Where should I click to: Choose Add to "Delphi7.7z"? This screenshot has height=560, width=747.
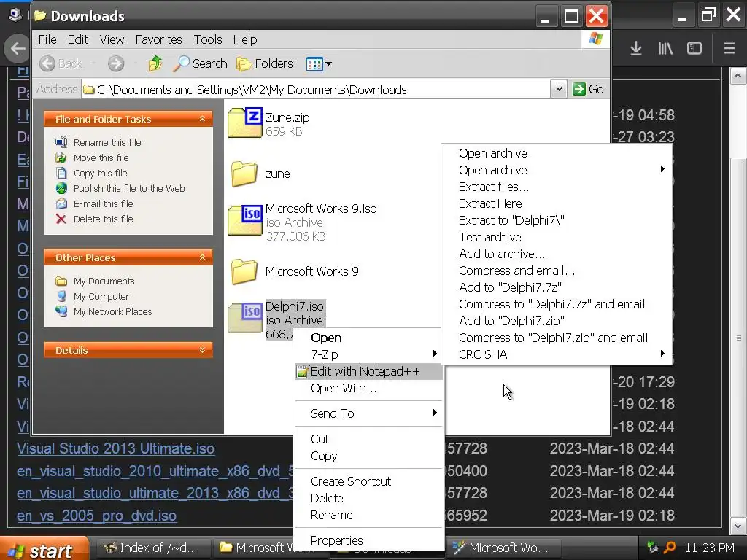[557, 287]
